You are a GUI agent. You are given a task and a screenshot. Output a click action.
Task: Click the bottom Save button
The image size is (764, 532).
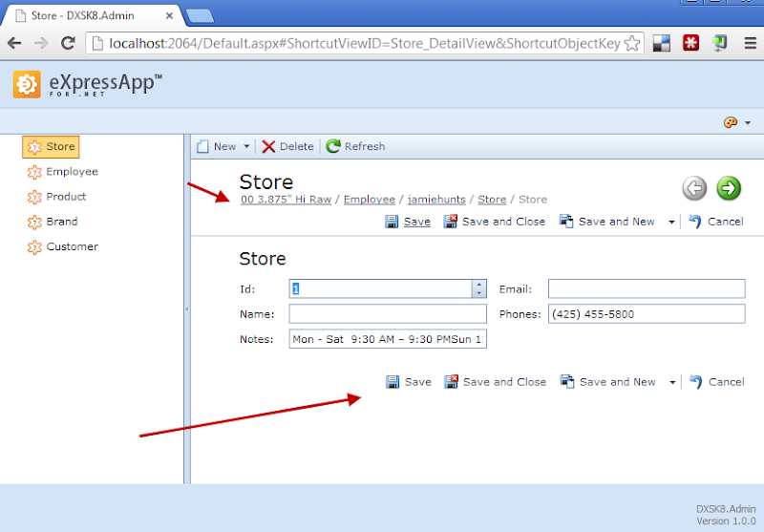click(x=409, y=382)
